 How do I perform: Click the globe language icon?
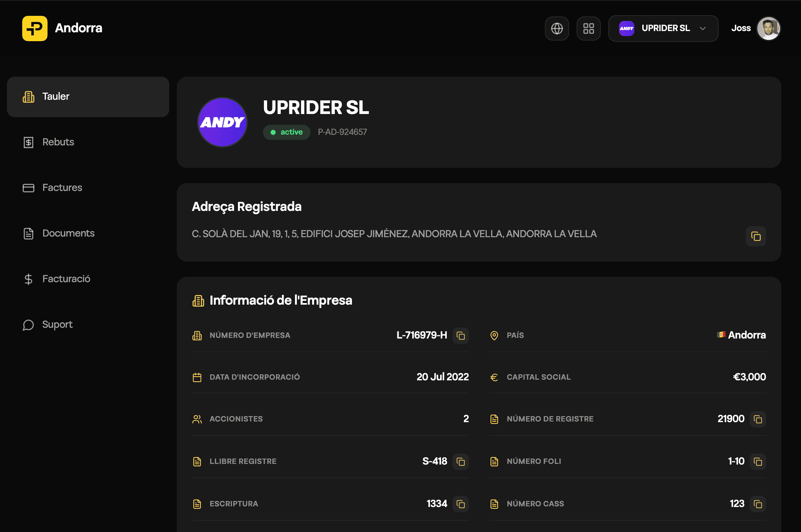pyautogui.click(x=557, y=28)
